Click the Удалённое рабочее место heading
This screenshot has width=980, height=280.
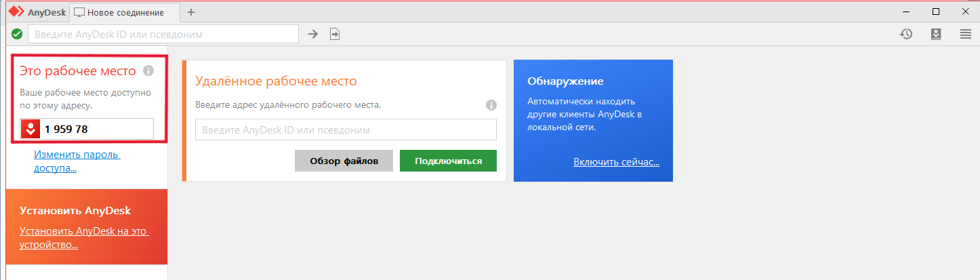click(276, 81)
